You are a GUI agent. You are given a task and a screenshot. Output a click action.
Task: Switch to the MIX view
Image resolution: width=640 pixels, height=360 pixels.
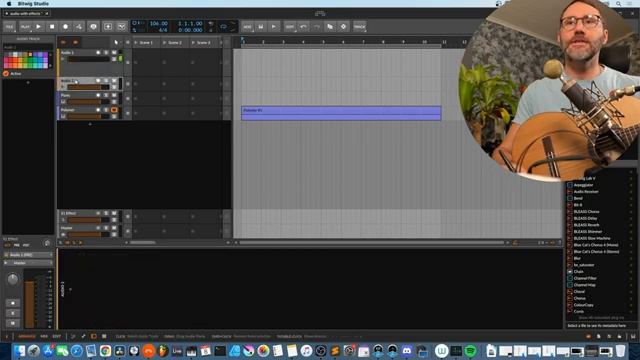tap(44, 336)
